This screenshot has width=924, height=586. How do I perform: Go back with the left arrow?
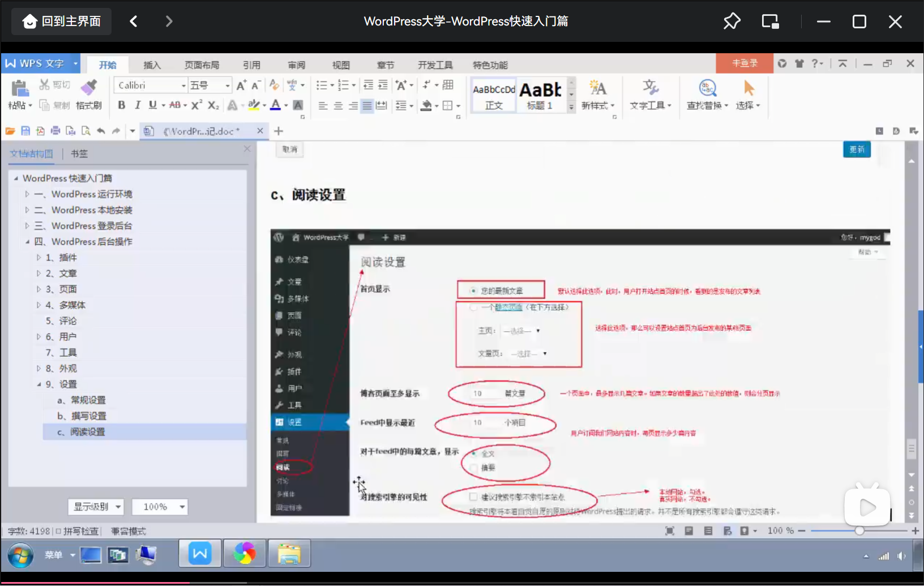pyautogui.click(x=134, y=22)
